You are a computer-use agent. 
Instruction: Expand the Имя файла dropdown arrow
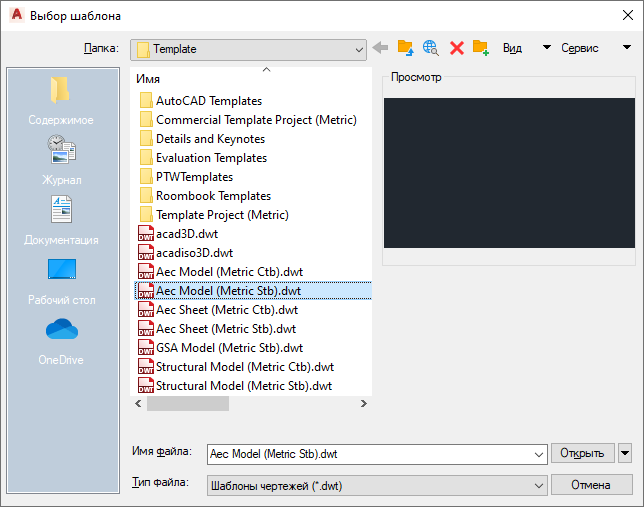[538, 454]
